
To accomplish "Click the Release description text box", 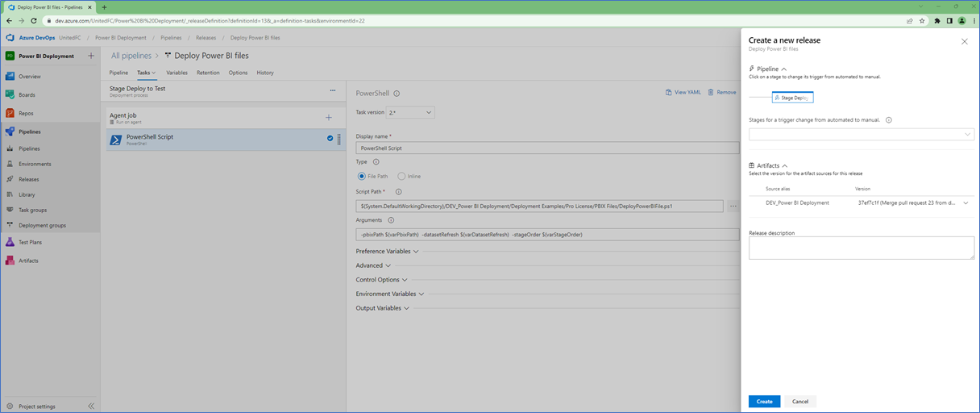I will [x=862, y=248].
